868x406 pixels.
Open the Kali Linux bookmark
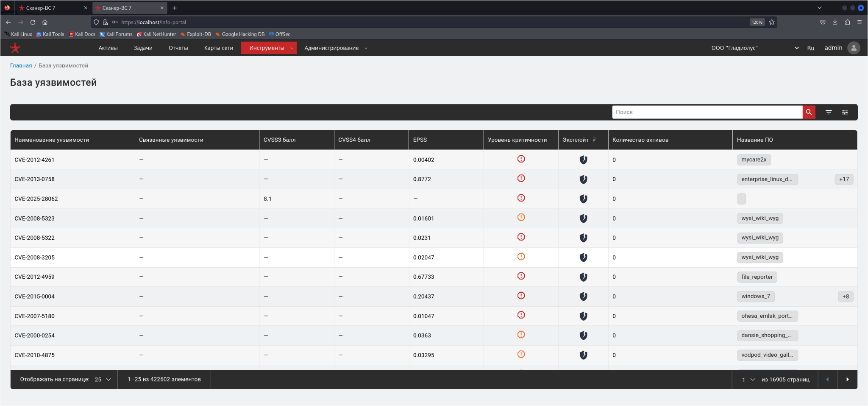pos(18,34)
